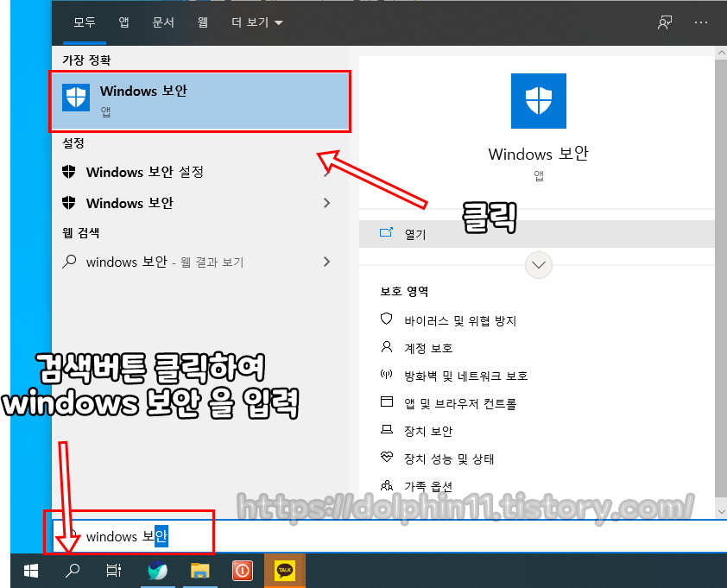727x588 pixels.
Task: Click laptop icon beside 장치 보안
Action: pyautogui.click(x=386, y=429)
